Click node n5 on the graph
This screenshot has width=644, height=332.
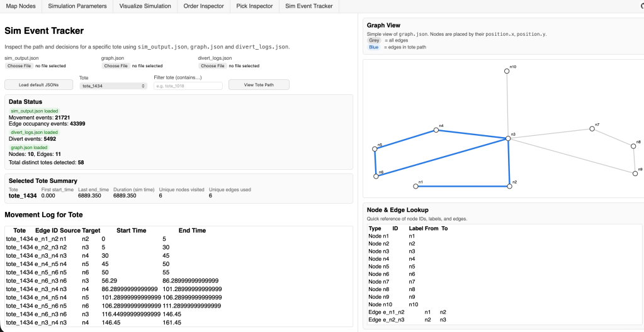[x=375, y=150]
